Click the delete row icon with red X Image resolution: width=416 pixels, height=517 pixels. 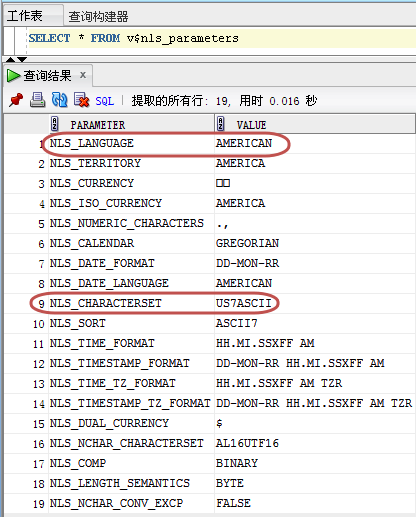tap(82, 100)
